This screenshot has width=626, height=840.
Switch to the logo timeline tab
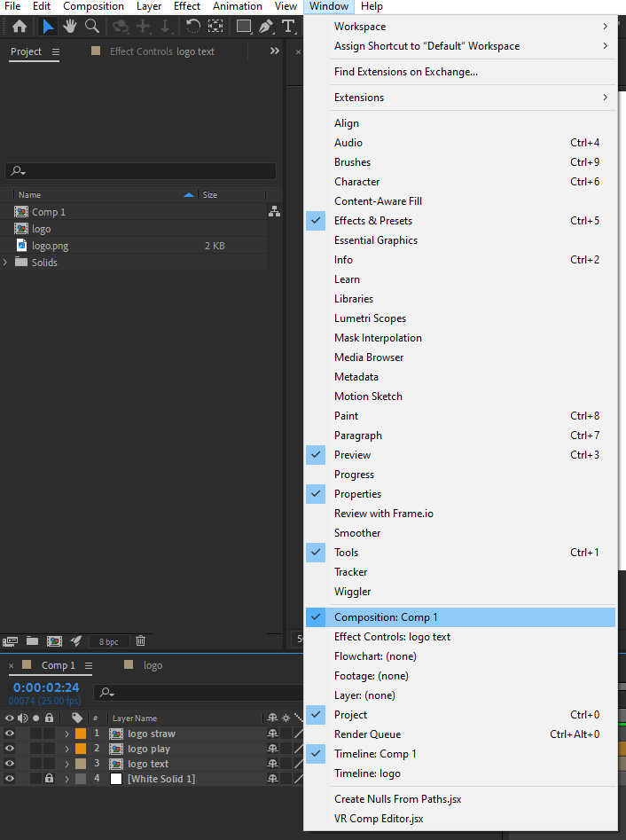(153, 665)
